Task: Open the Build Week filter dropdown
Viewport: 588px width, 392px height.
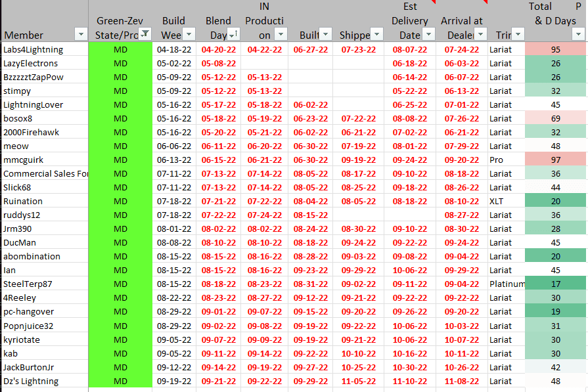Action: click(189, 34)
